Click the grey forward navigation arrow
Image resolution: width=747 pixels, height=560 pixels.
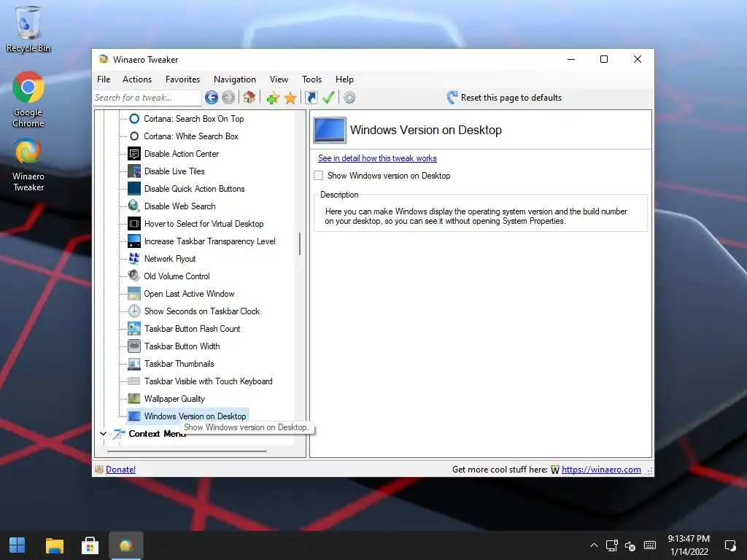click(x=228, y=98)
